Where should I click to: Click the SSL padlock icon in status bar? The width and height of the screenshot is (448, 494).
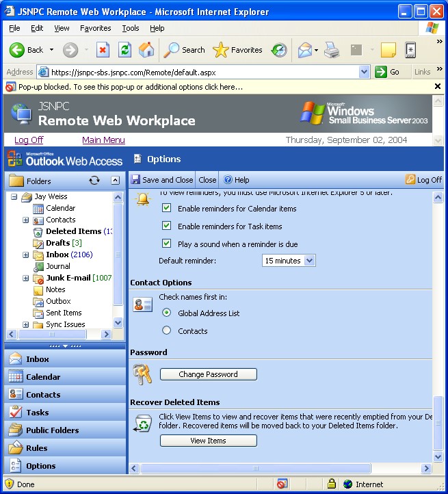[332, 484]
